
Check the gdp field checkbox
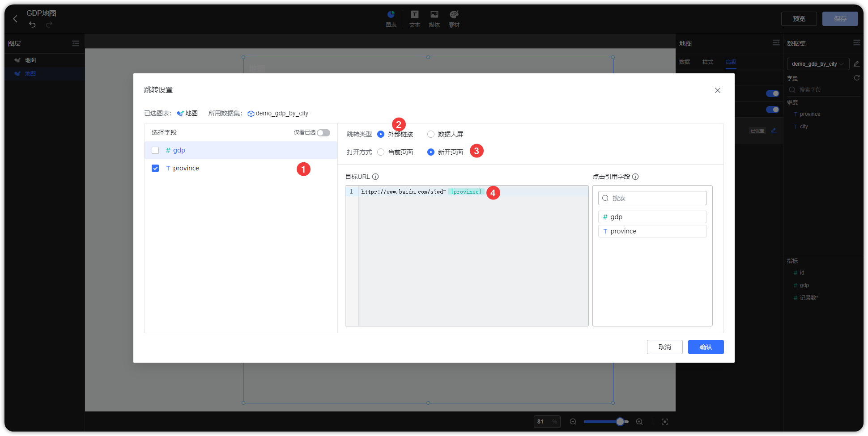click(x=155, y=150)
